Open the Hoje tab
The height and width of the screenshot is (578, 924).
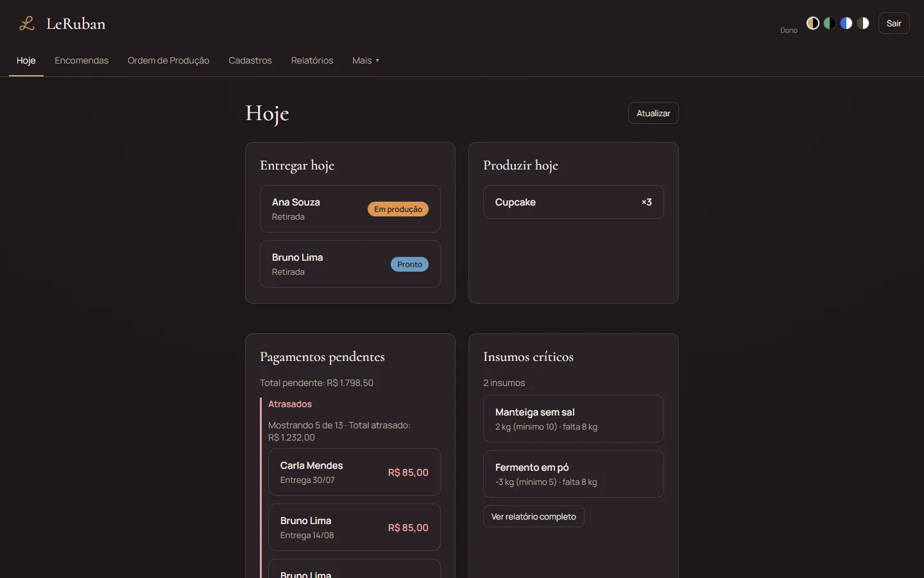click(26, 60)
